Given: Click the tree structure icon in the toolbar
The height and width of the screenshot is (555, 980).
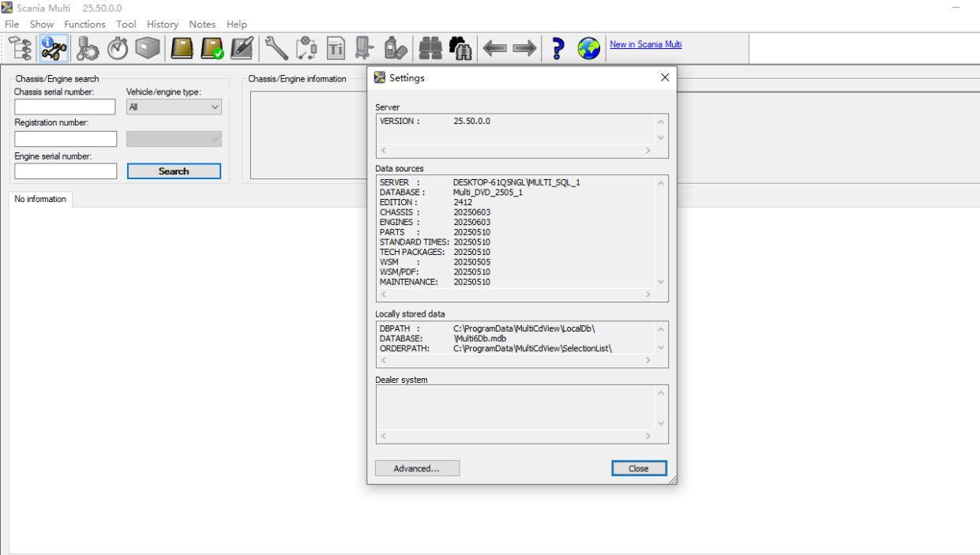Looking at the screenshot, I should tap(21, 49).
